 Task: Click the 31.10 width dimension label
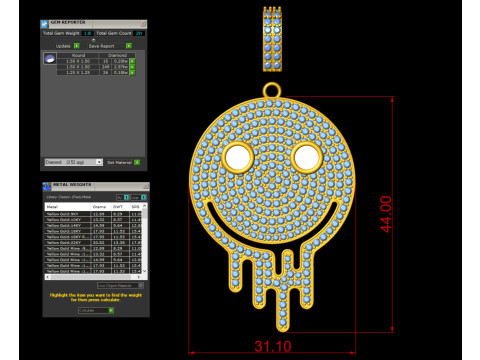(273, 346)
